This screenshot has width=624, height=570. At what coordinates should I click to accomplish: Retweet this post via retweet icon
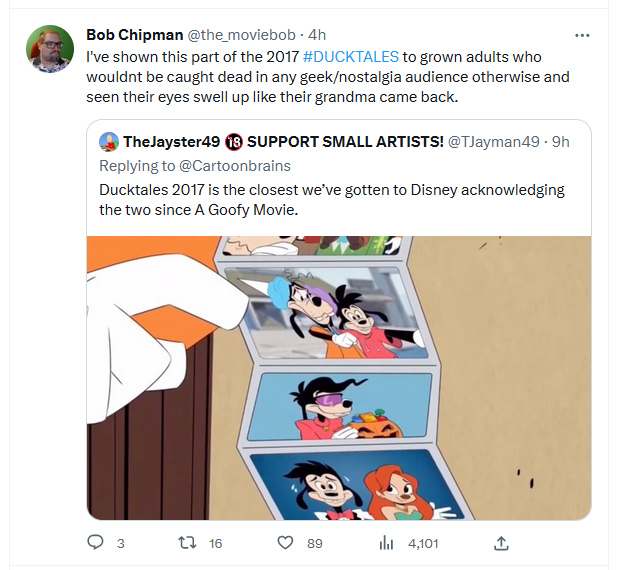click(x=187, y=543)
